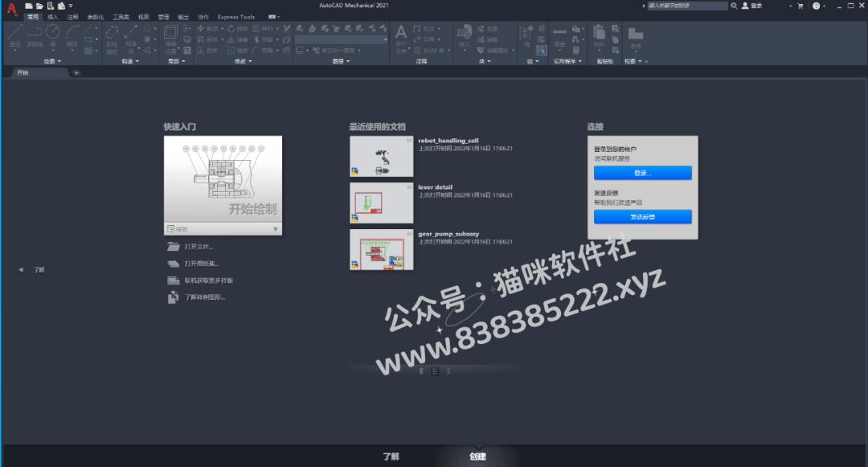Click the keyword search input field

click(687, 6)
